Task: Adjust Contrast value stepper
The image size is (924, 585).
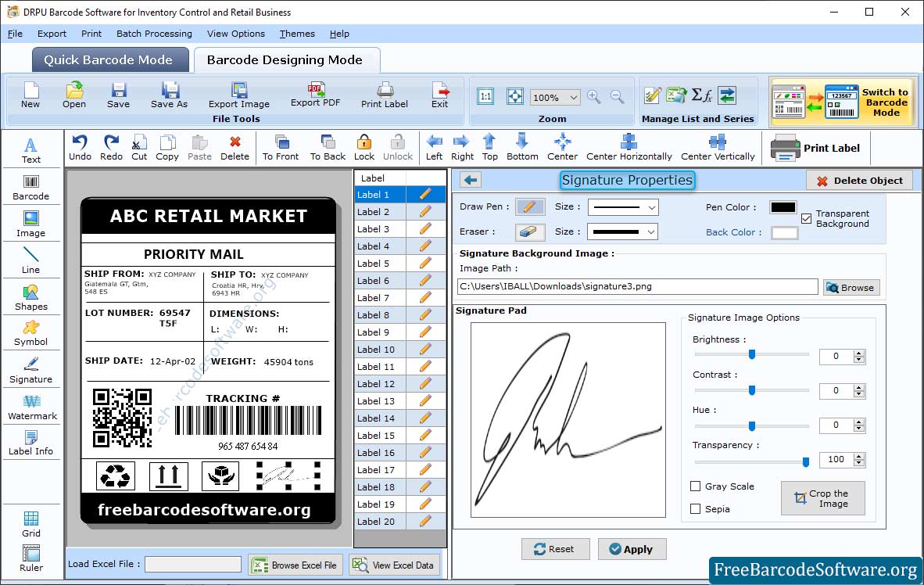Action: point(859,390)
